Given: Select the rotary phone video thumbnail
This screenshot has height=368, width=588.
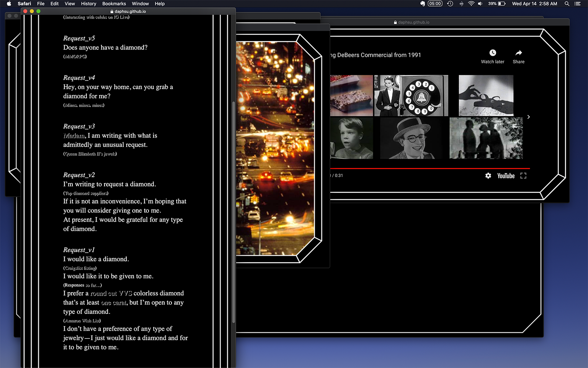Looking at the screenshot, I should (x=411, y=95).
